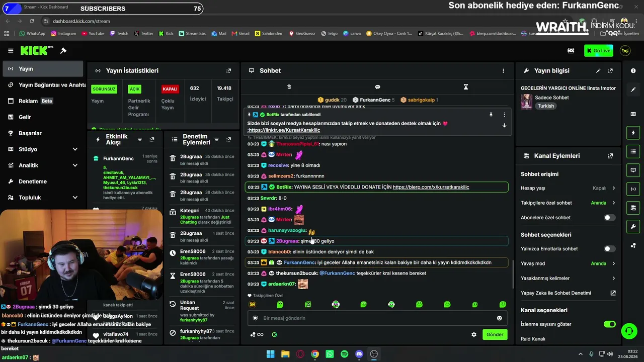Open the profile avatar menu
Viewport: 644px width, 362px height.
pos(625,51)
